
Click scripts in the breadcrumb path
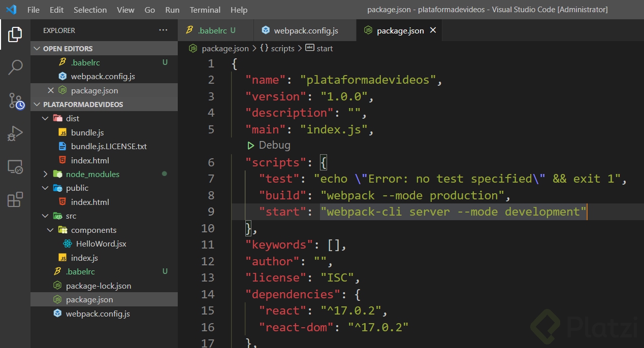click(x=282, y=48)
